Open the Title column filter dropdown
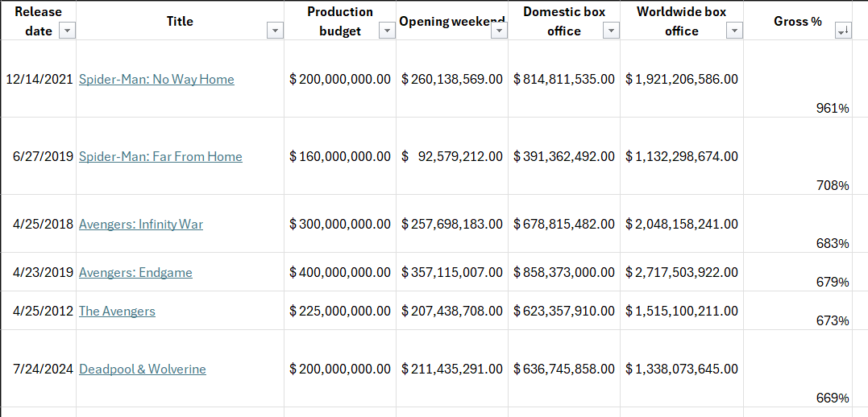 [275, 31]
